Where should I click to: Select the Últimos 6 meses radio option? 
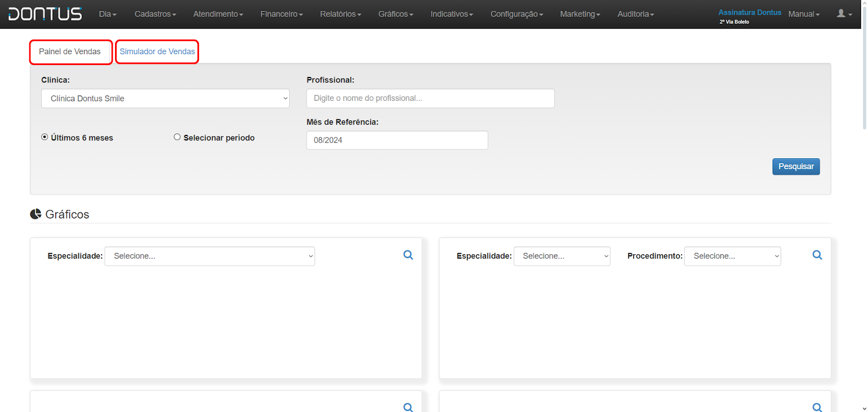(x=44, y=137)
